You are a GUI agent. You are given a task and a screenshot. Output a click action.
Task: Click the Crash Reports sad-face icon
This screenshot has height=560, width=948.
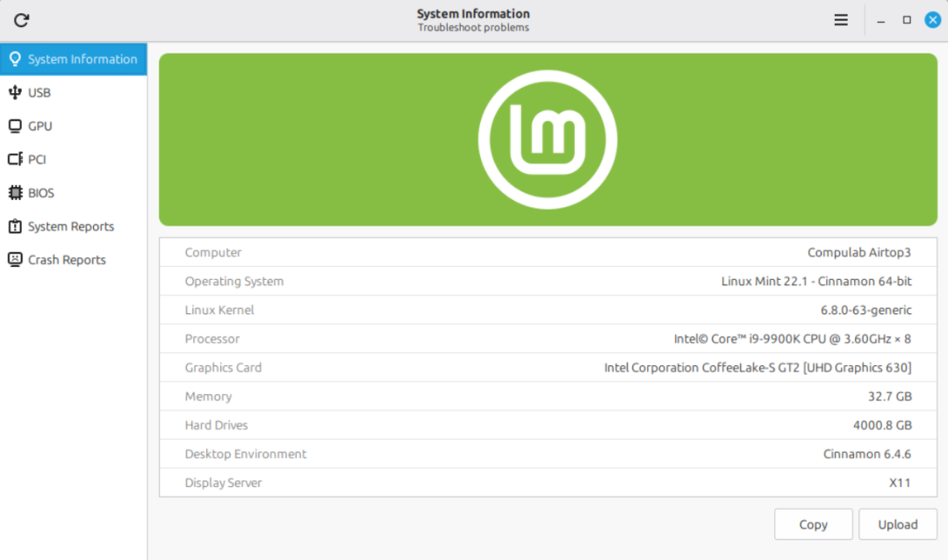point(15,260)
